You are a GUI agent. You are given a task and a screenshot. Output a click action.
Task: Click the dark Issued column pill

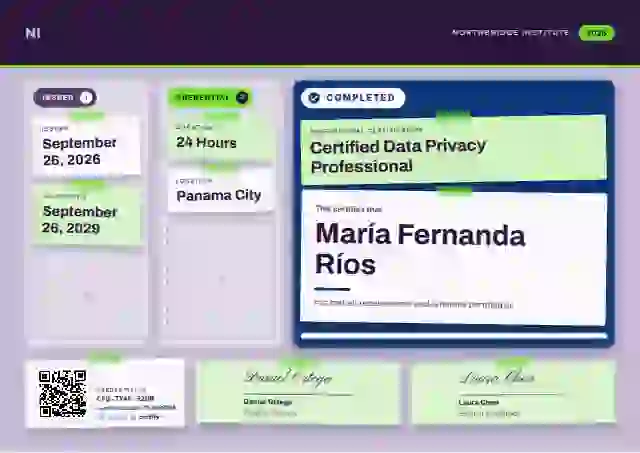pos(65,98)
